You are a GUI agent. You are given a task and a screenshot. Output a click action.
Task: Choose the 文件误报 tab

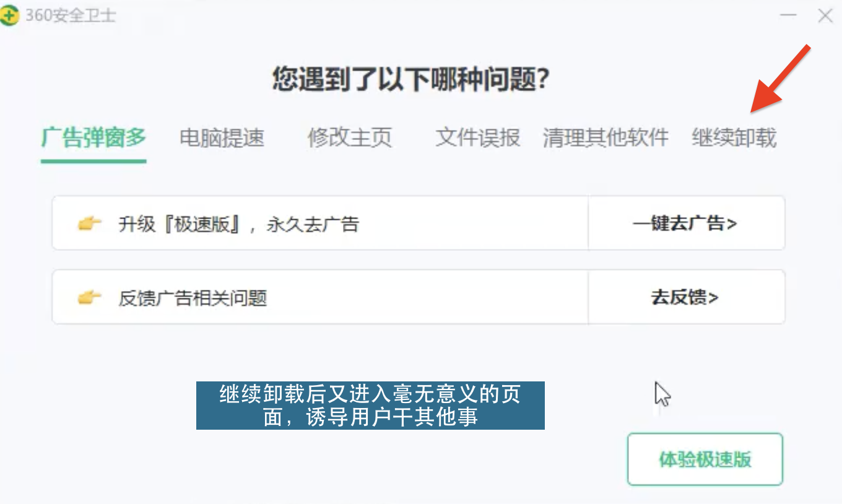tap(477, 137)
